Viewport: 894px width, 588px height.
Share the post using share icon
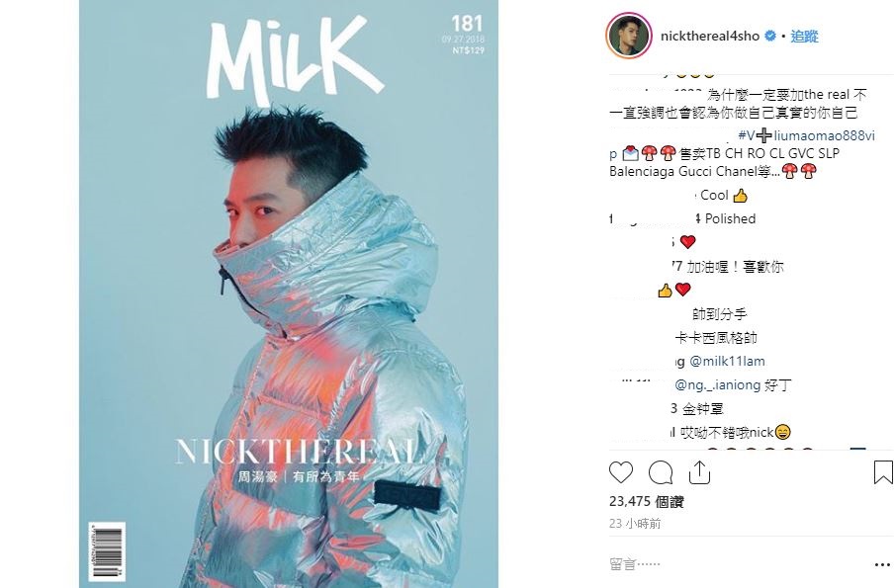click(x=699, y=472)
